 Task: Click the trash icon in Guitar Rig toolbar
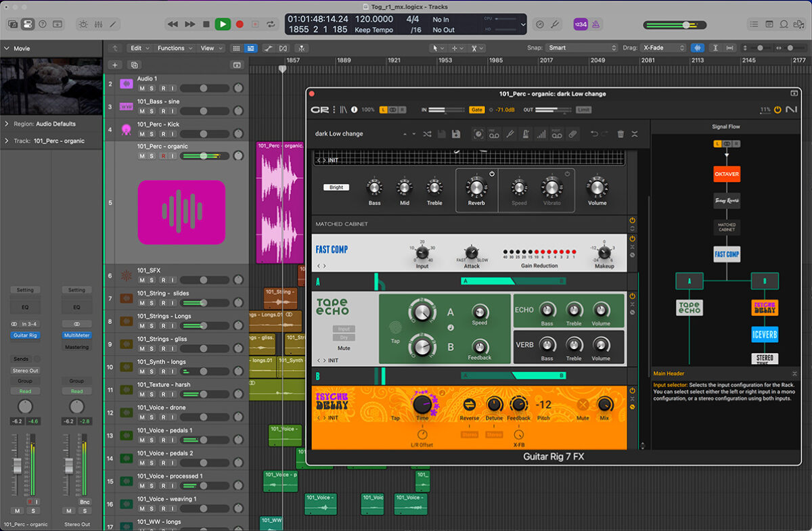click(621, 134)
